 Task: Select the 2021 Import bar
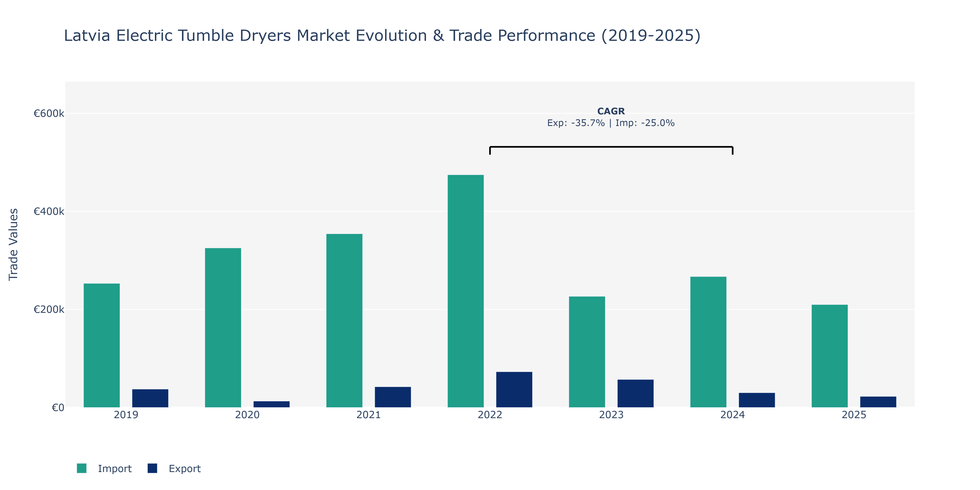344,321
